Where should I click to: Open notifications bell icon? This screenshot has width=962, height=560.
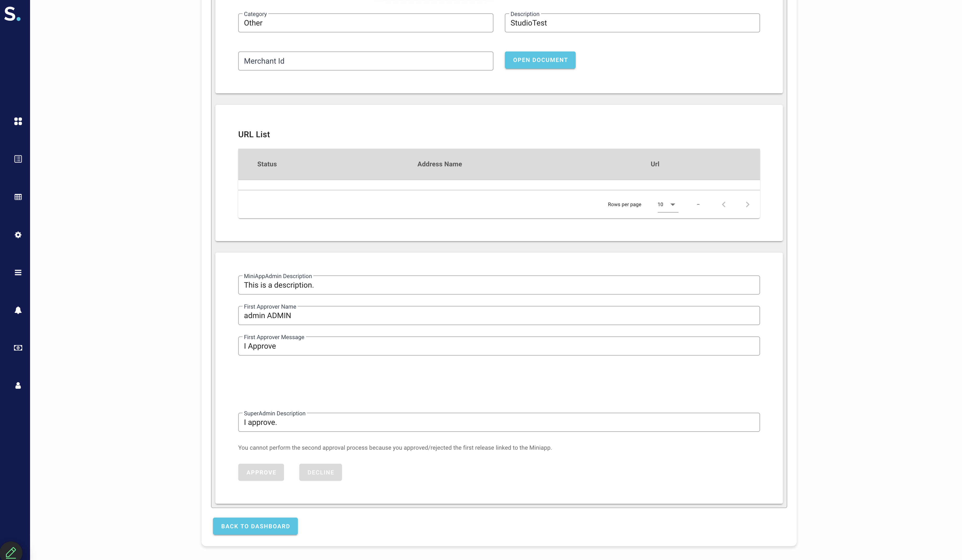(x=18, y=310)
